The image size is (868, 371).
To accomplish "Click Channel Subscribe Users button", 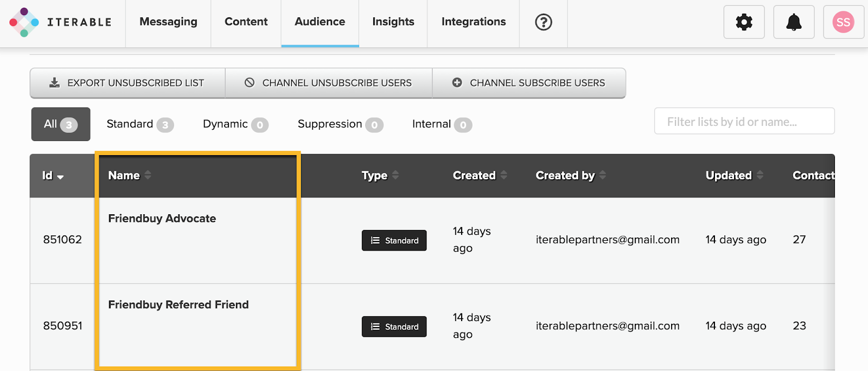I will pyautogui.click(x=529, y=83).
